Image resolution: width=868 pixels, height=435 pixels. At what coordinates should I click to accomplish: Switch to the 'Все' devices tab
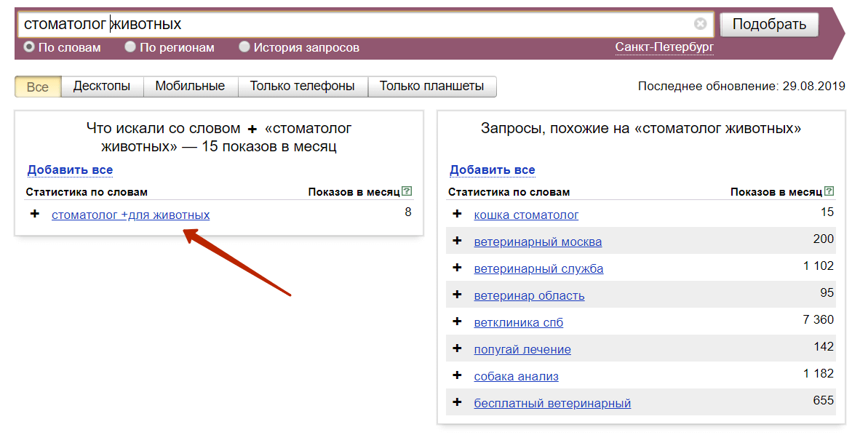coord(38,87)
